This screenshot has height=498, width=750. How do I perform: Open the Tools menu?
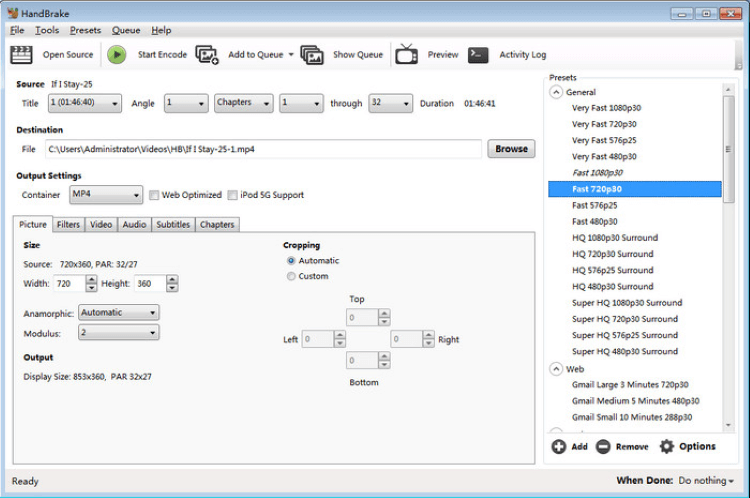point(47,30)
